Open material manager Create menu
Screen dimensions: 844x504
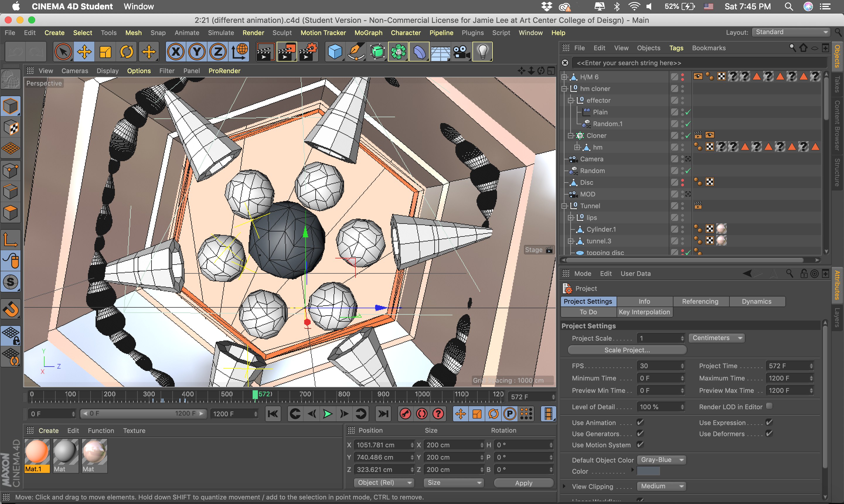point(49,431)
